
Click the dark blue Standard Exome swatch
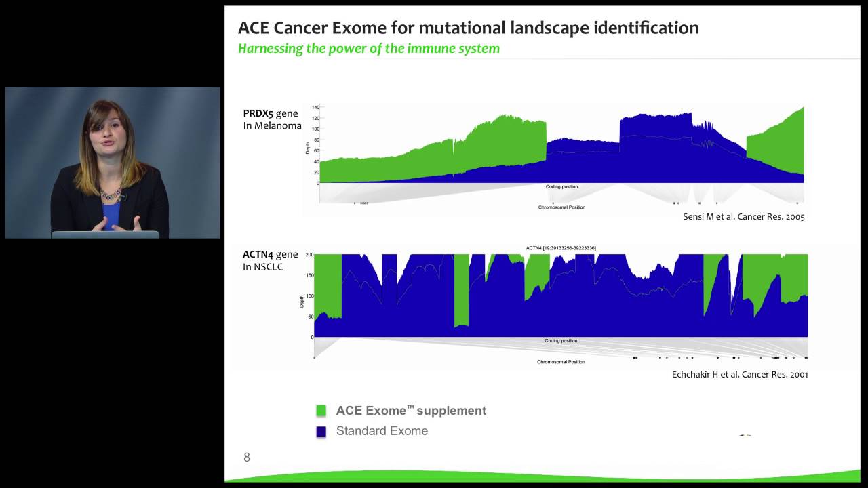[x=321, y=432]
